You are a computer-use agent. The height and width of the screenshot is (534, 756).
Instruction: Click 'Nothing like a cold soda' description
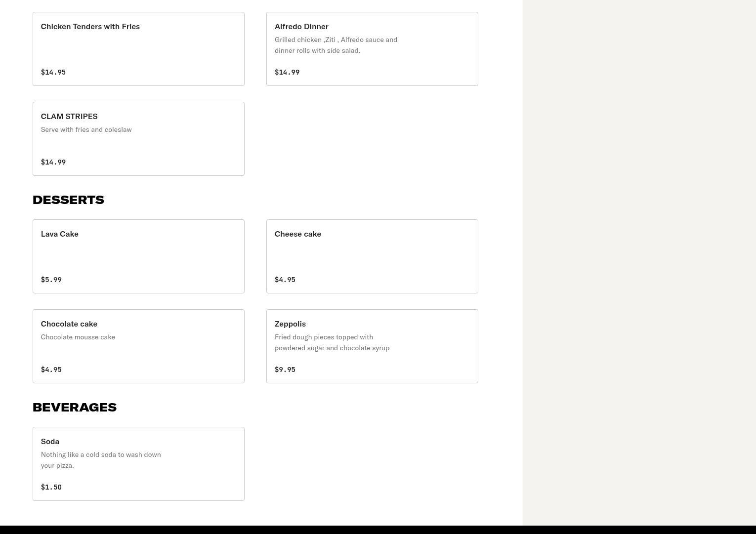pos(101,460)
